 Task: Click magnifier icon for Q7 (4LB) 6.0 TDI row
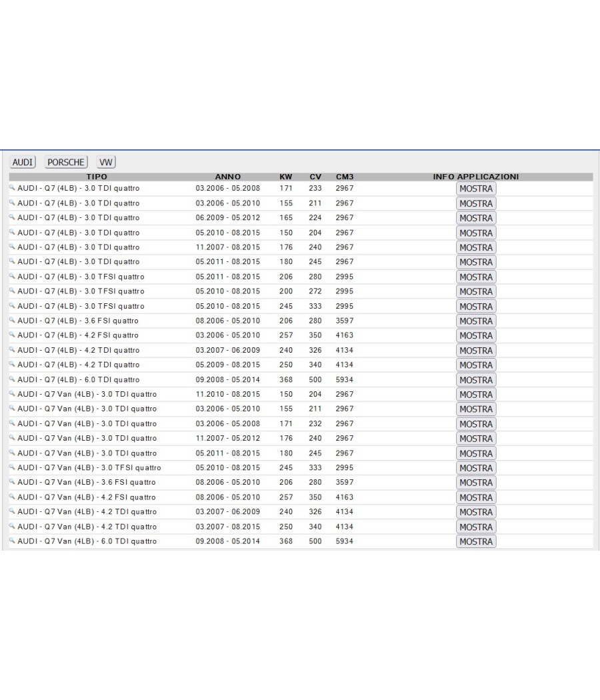tap(12, 379)
